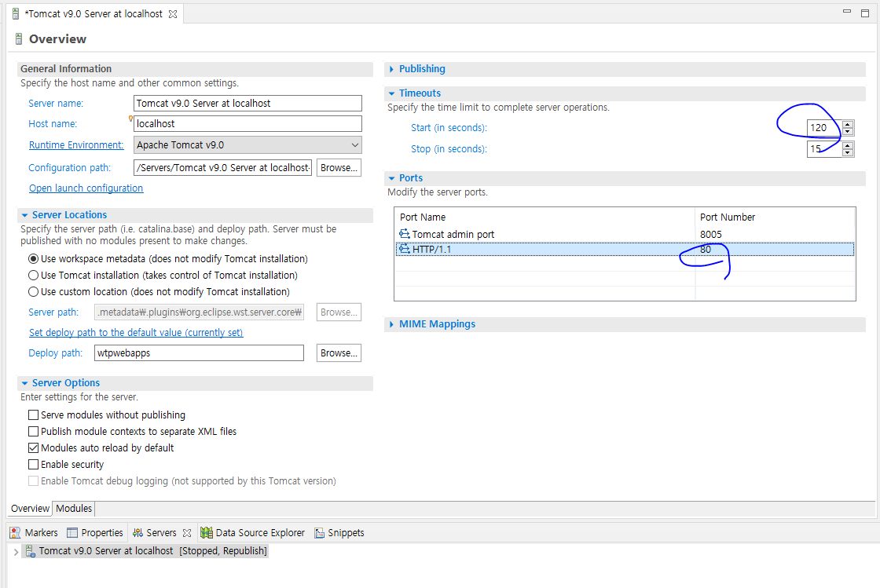Expand the Publishing section
Screen dimensions: 880x588
(392, 69)
